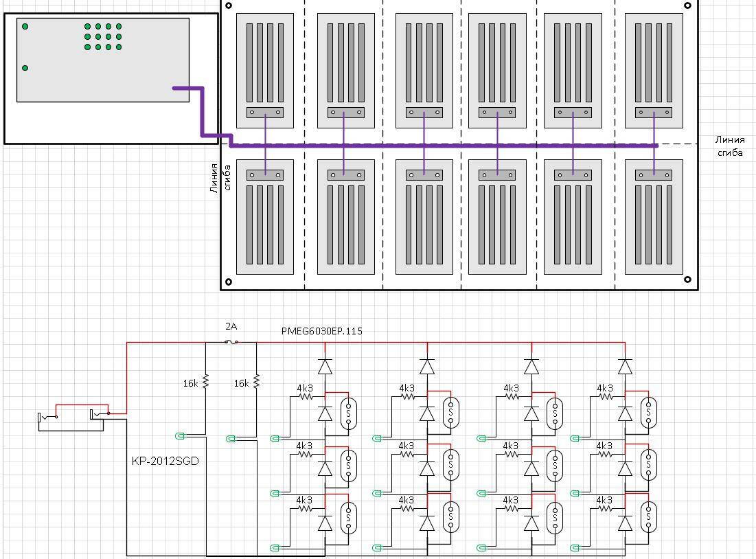This screenshot has height=559, width=756.
Task: Select the top-right dot in green LED grid
Action: [x=119, y=27]
